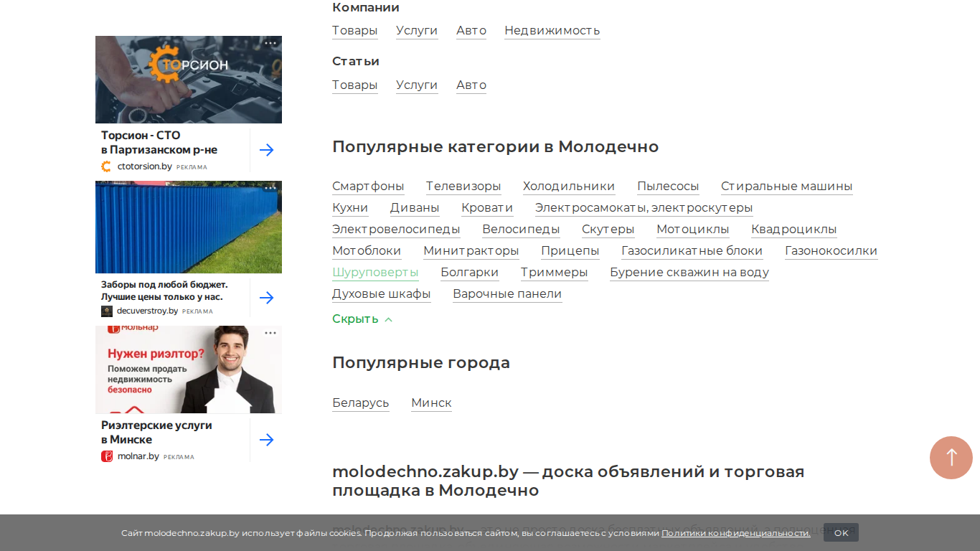Accept cookies with OK button
The width and height of the screenshot is (980, 551).
tap(841, 532)
